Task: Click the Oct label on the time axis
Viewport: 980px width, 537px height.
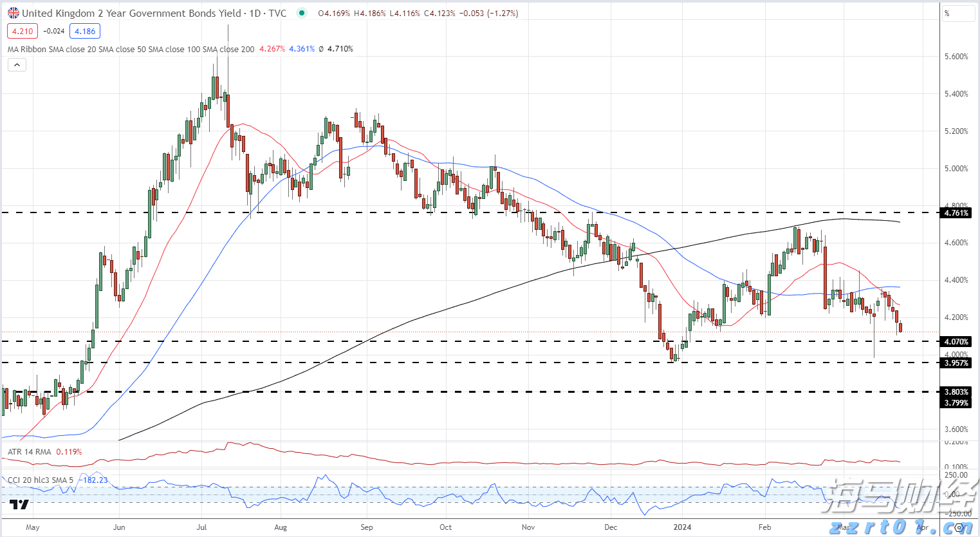Action: tap(445, 527)
